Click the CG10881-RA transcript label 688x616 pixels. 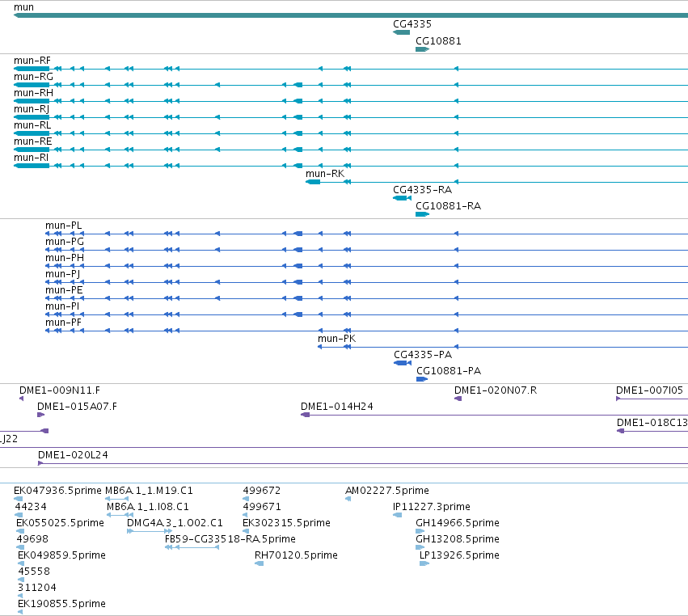[448, 206]
